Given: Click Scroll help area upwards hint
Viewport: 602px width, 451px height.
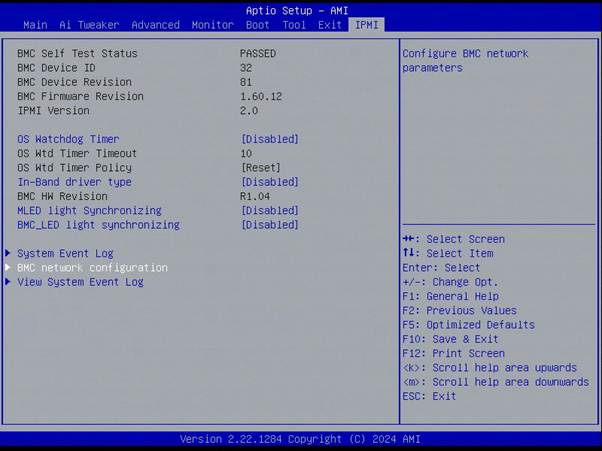Looking at the screenshot, I should 490,368.
